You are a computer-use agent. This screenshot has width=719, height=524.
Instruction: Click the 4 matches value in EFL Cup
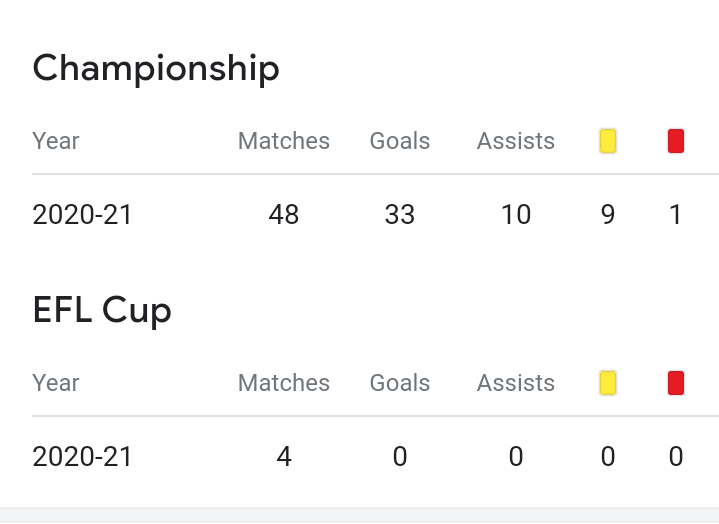[284, 456]
